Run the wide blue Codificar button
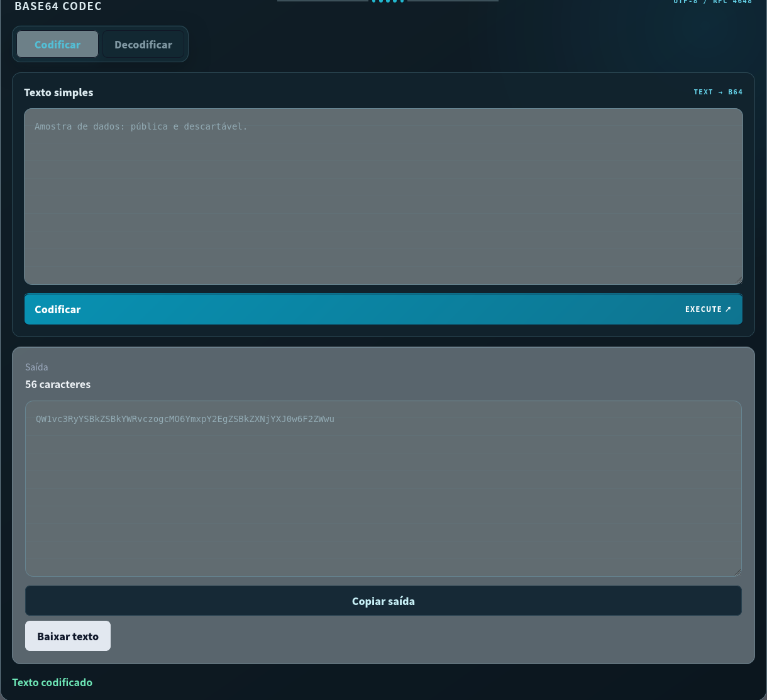Image resolution: width=767 pixels, height=700 pixels. (383, 309)
